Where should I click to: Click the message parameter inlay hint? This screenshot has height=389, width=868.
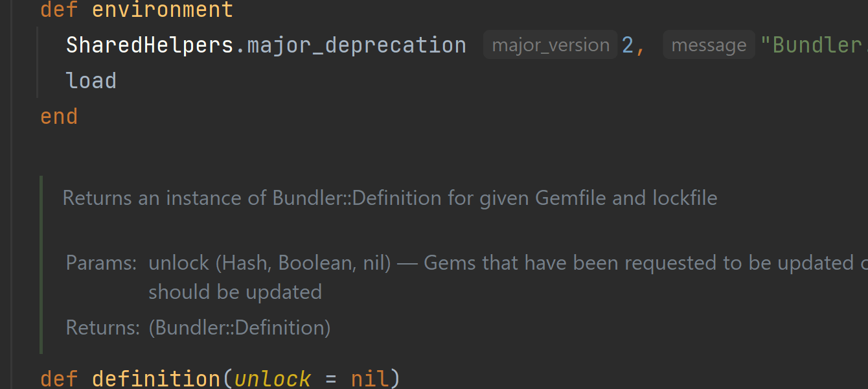[709, 45]
